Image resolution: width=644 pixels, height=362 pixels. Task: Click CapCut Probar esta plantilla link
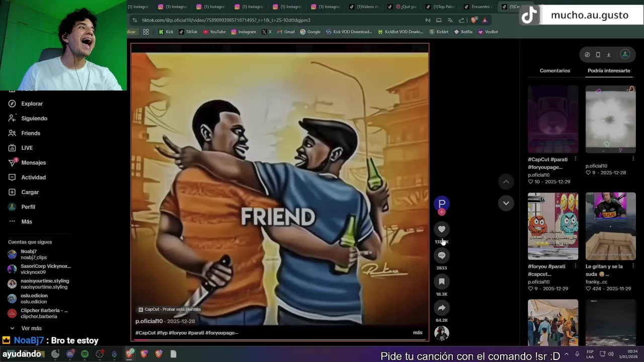(170, 310)
